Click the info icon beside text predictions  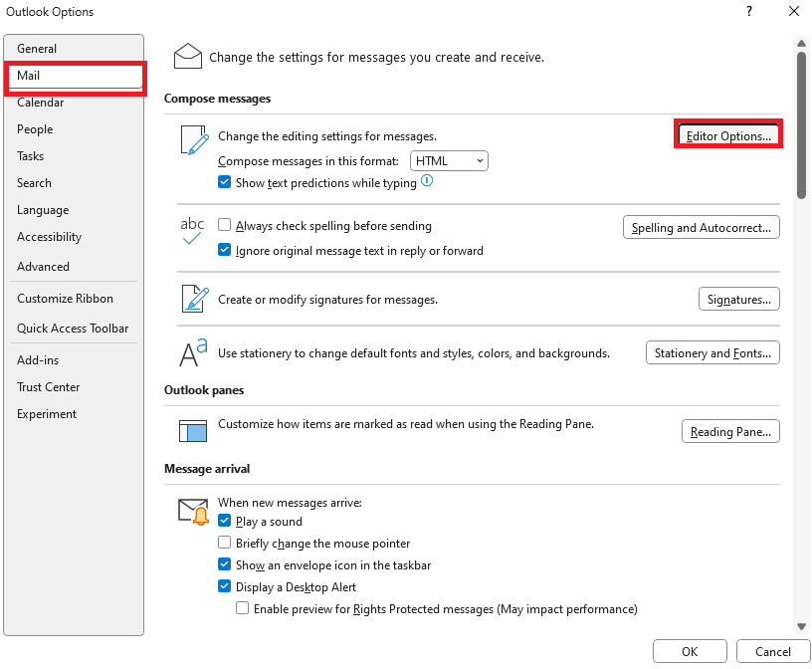point(427,181)
